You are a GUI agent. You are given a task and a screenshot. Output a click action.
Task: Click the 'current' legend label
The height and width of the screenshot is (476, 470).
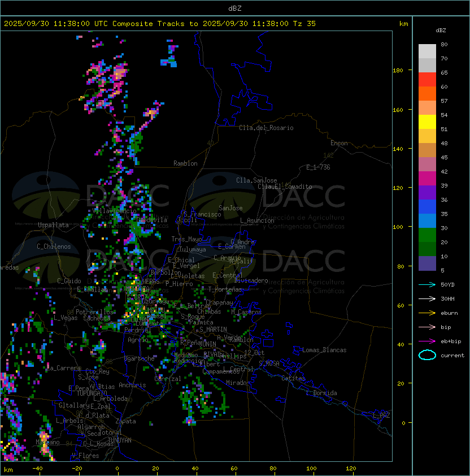click(x=452, y=355)
